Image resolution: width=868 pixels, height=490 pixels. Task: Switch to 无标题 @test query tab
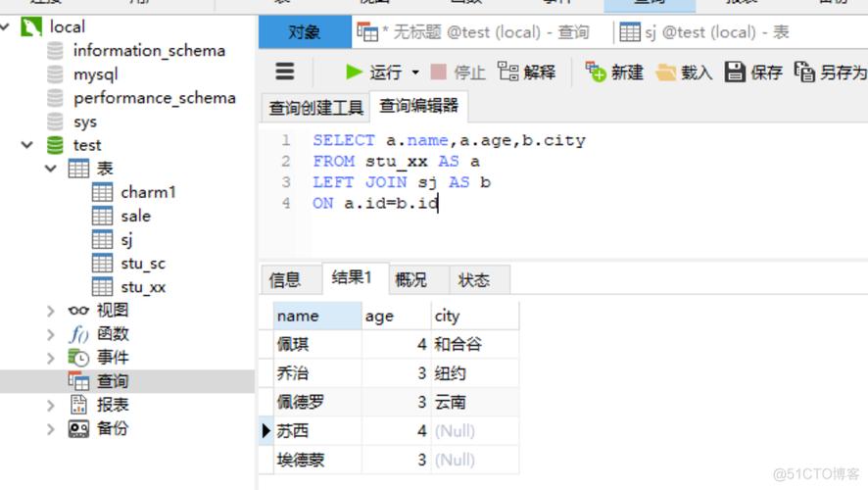click(473, 32)
